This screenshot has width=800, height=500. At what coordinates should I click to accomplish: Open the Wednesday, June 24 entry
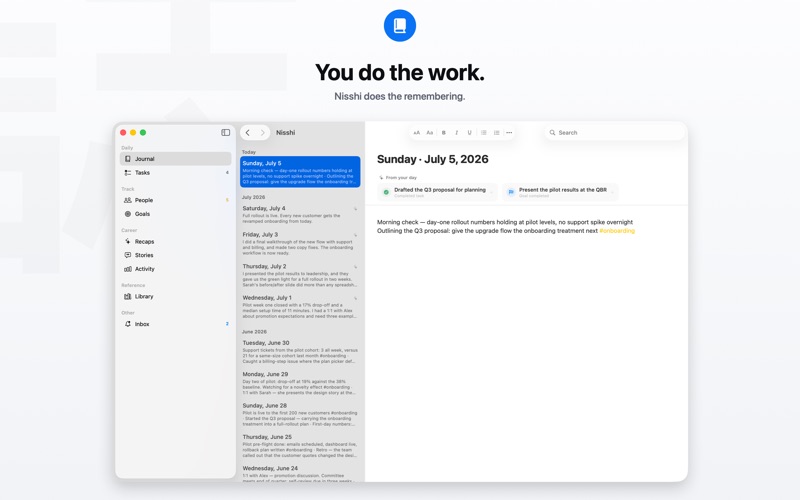[300, 473]
